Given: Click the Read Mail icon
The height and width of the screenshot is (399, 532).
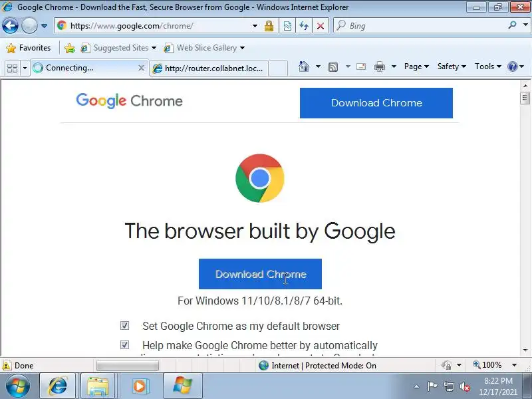Looking at the screenshot, I should [x=361, y=66].
